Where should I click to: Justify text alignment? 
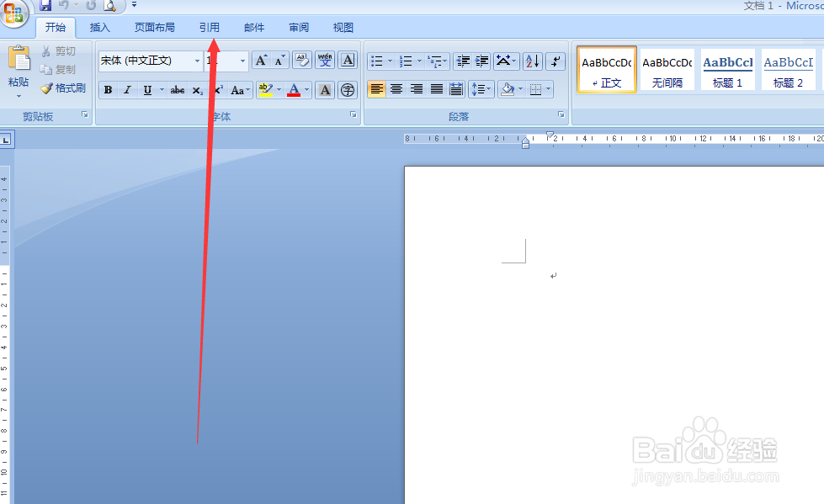pyautogui.click(x=436, y=89)
